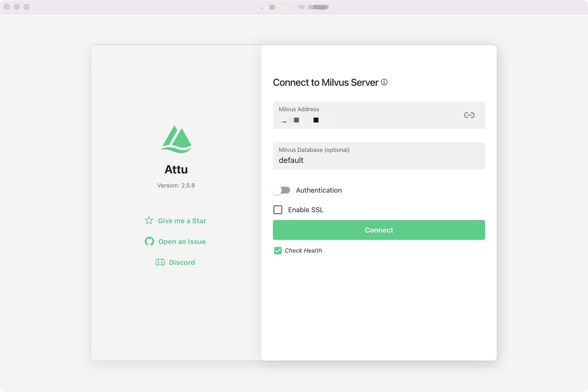Click the link icon in Milvus Address field
This screenshot has width=588, height=392.
coord(469,115)
